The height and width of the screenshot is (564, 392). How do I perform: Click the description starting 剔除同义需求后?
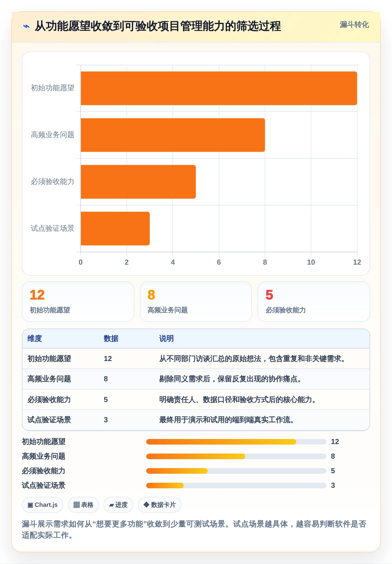point(232,379)
